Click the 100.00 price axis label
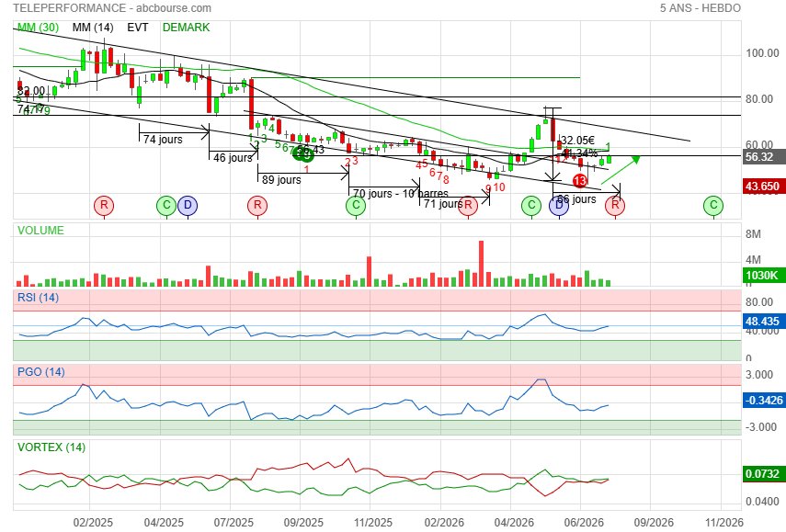 tap(762, 53)
